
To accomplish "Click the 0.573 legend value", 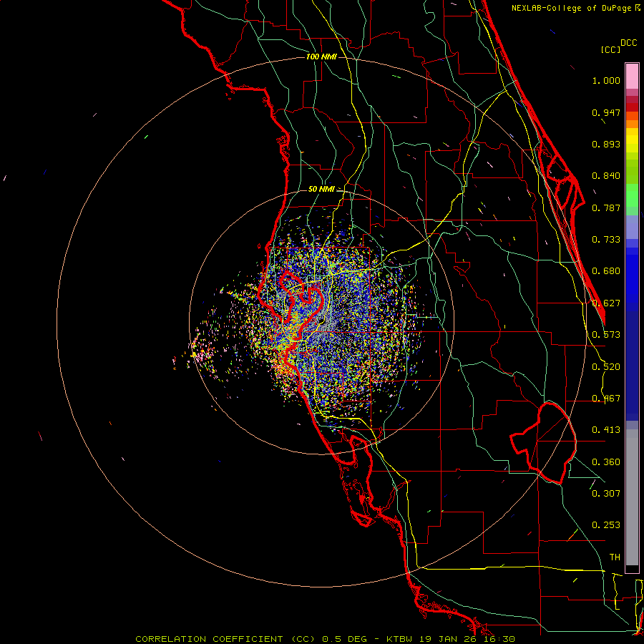I will tap(606, 335).
